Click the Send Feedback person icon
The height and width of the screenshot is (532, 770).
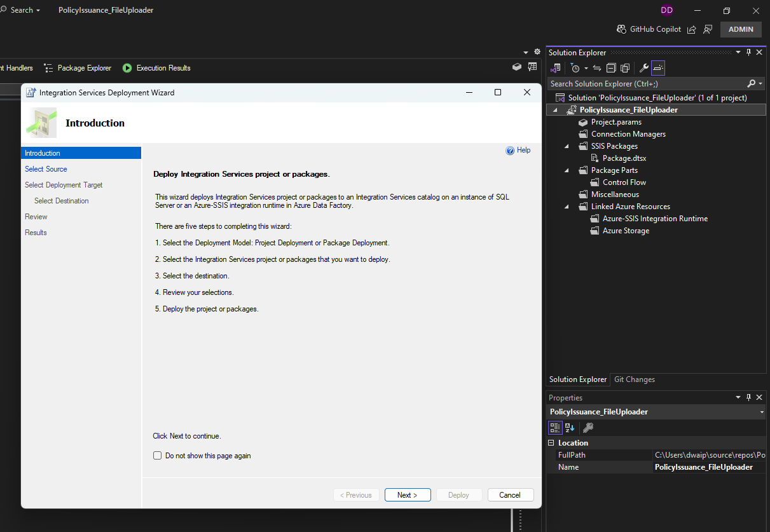(708, 29)
